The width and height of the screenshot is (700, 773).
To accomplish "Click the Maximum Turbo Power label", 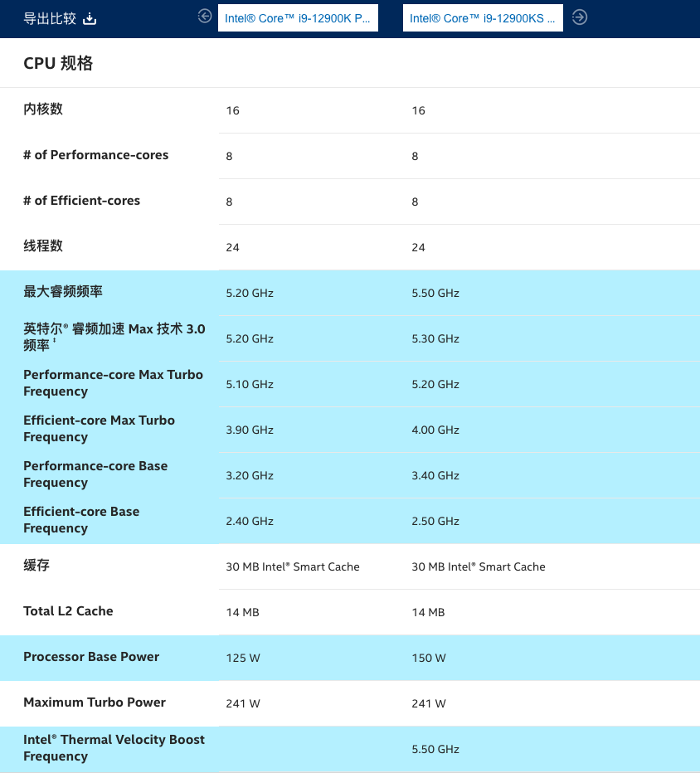I will (x=95, y=702).
